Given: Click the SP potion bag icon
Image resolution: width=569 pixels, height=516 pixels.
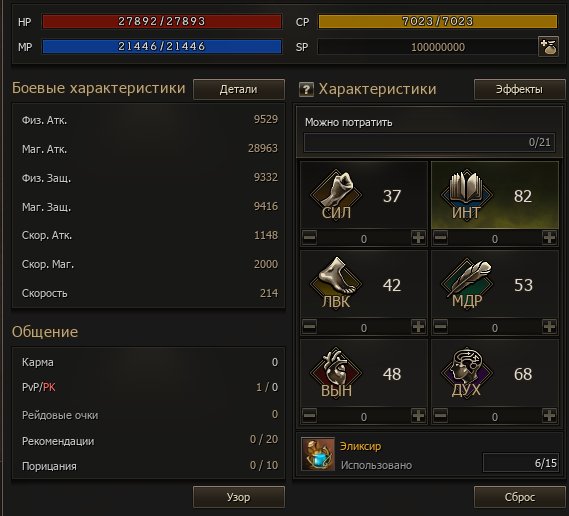Looking at the screenshot, I should pos(548,46).
